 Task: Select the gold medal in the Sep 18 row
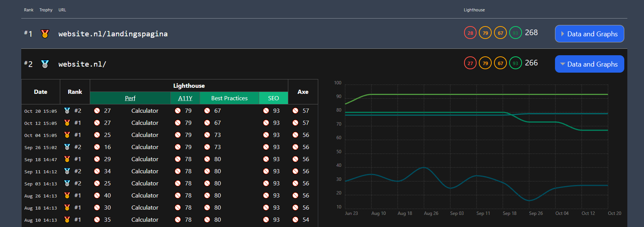pyautogui.click(x=67, y=159)
